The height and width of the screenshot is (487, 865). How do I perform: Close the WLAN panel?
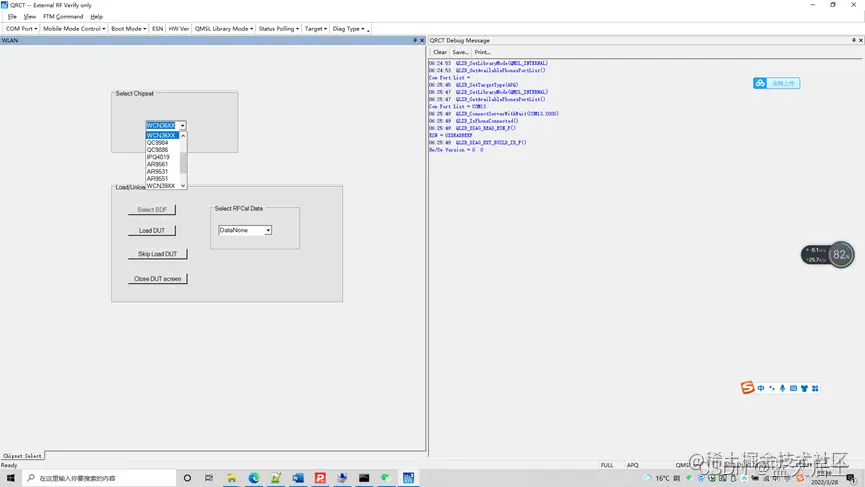pyautogui.click(x=422, y=40)
